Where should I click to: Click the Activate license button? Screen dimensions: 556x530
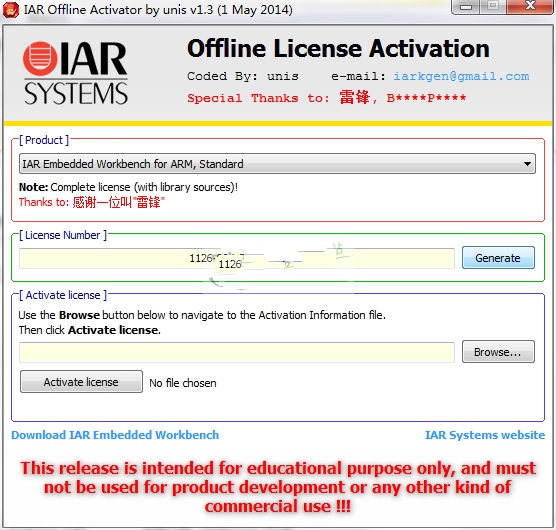click(81, 382)
